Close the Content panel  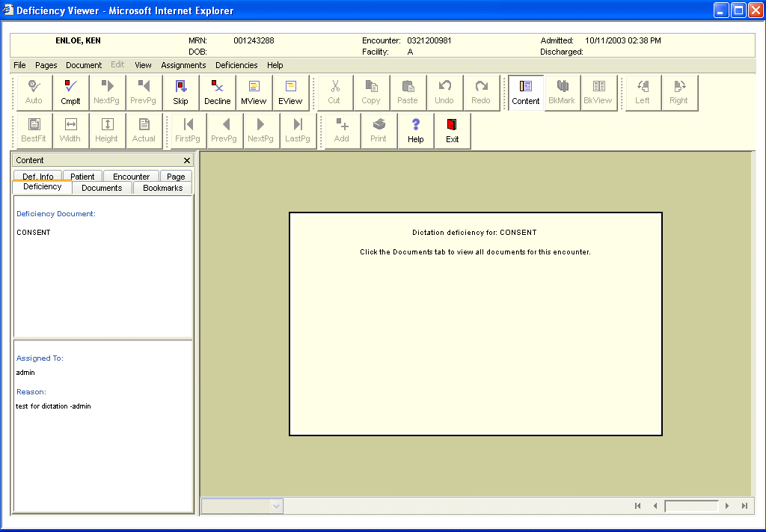pyautogui.click(x=186, y=160)
